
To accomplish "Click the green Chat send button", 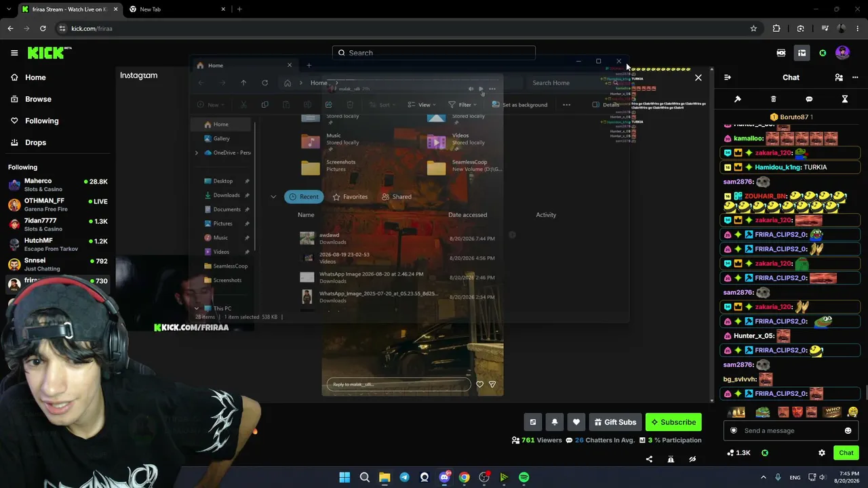I will point(846,453).
